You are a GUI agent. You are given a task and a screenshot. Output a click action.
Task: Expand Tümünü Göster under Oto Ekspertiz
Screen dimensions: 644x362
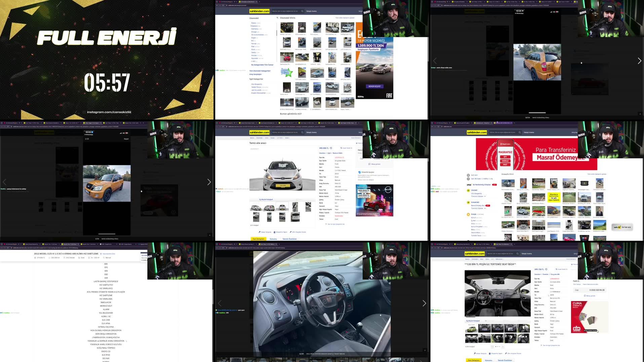point(477,196)
